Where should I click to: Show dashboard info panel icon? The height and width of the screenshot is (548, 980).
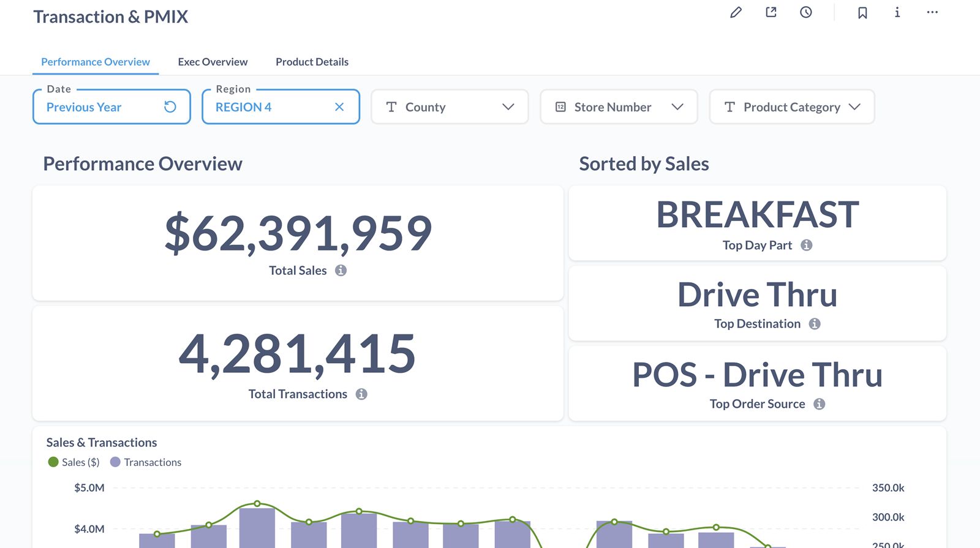(x=897, y=12)
